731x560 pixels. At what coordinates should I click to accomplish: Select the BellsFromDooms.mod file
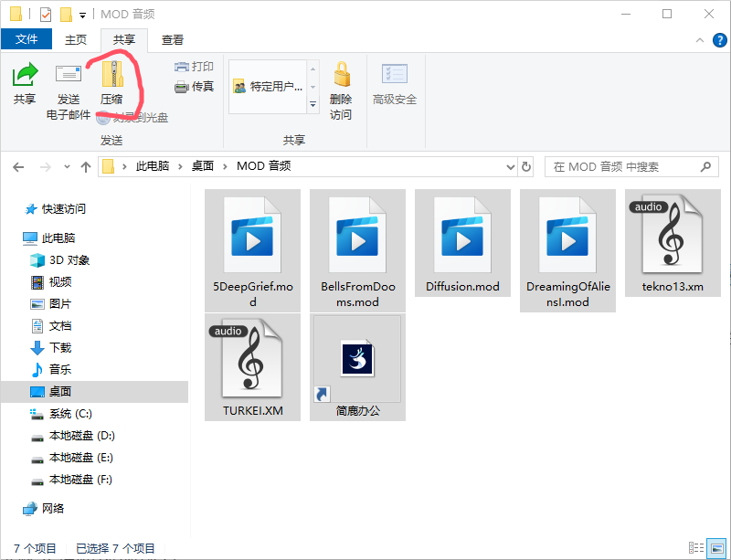357,251
